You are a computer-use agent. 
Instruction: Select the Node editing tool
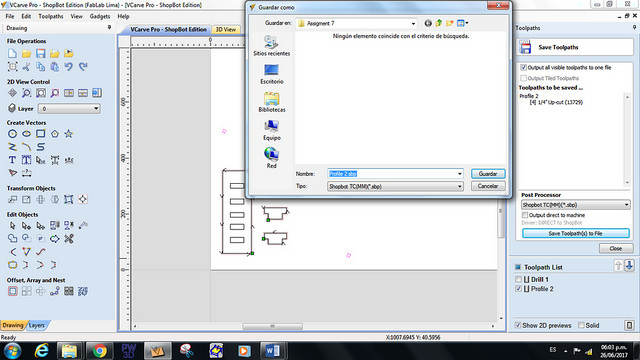click(x=27, y=225)
